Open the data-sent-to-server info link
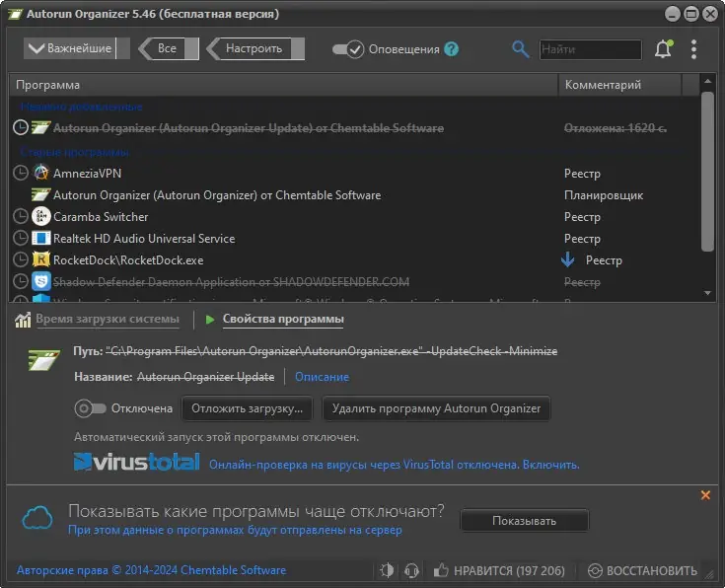 coord(235,530)
